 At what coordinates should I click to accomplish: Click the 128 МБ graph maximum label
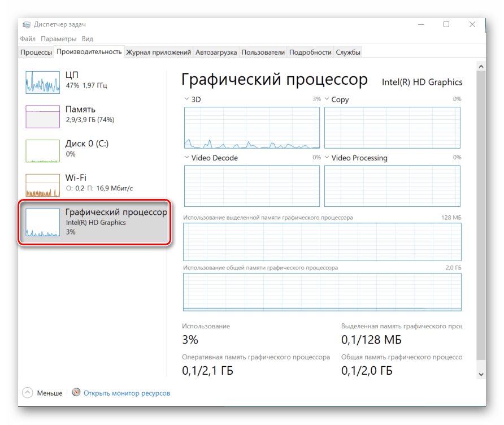pos(451,218)
